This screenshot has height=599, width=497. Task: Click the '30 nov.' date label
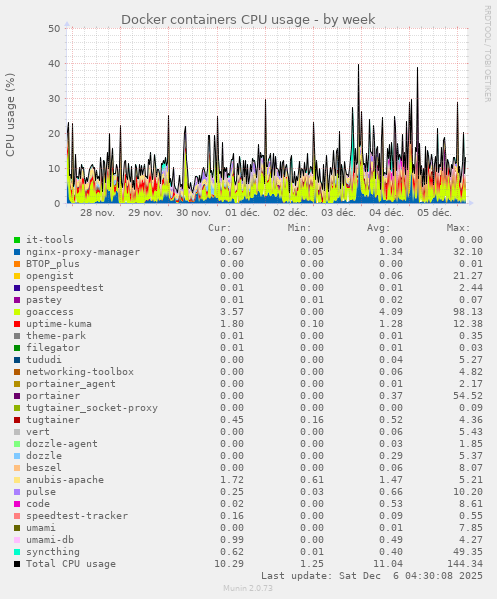coord(193,213)
